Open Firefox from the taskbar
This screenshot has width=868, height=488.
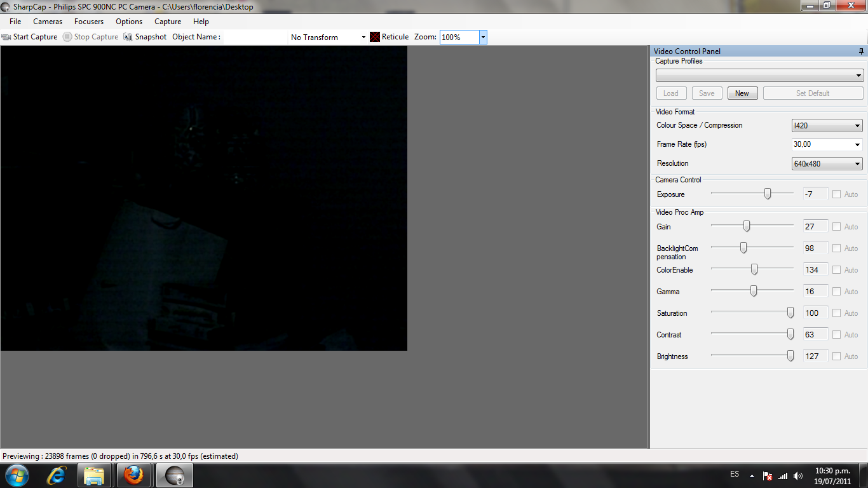133,475
